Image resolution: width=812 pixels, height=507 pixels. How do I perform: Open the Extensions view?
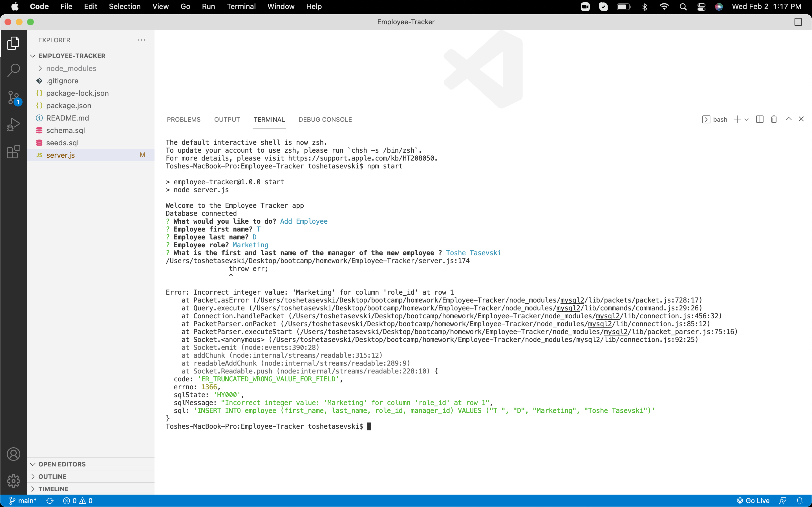tap(14, 152)
